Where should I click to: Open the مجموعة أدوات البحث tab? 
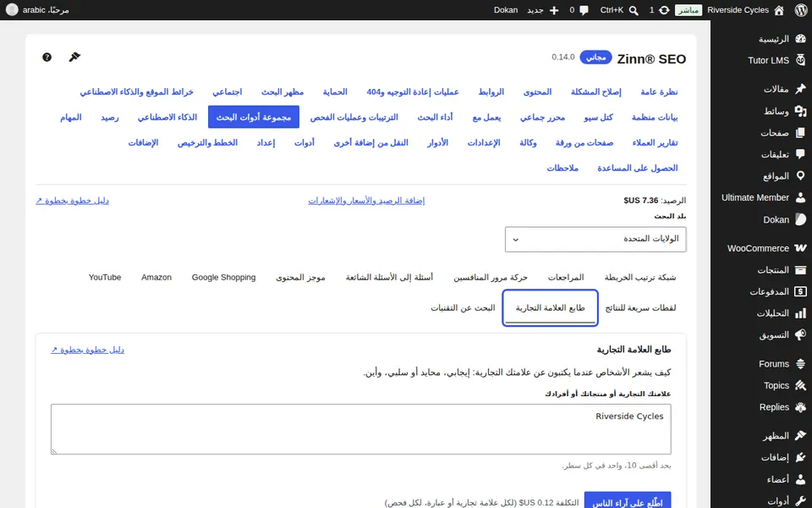click(254, 117)
